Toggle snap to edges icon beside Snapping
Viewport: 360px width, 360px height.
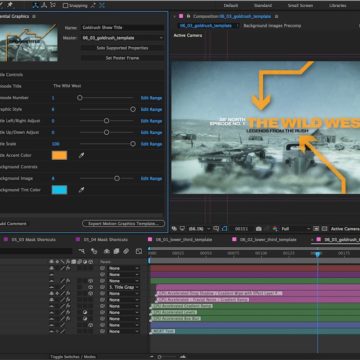click(93, 5)
